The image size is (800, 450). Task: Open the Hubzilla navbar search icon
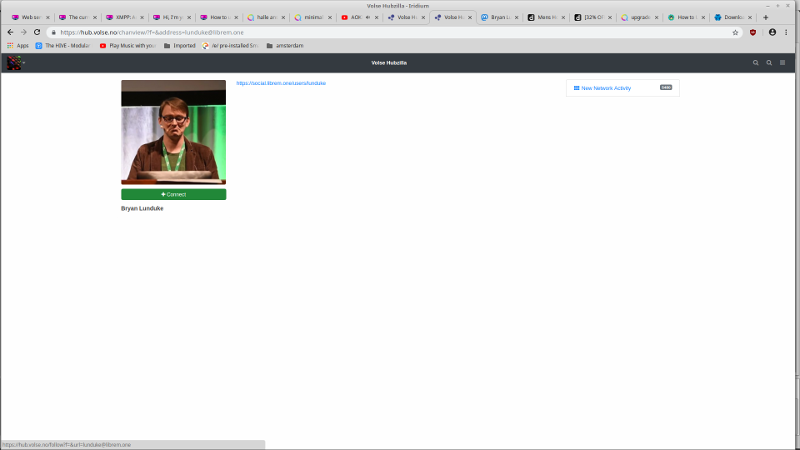point(756,63)
